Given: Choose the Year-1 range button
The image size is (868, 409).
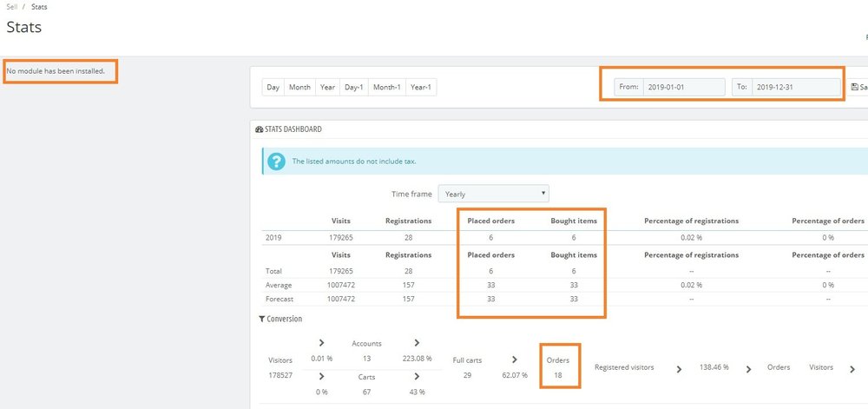Looking at the screenshot, I should pos(421,87).
